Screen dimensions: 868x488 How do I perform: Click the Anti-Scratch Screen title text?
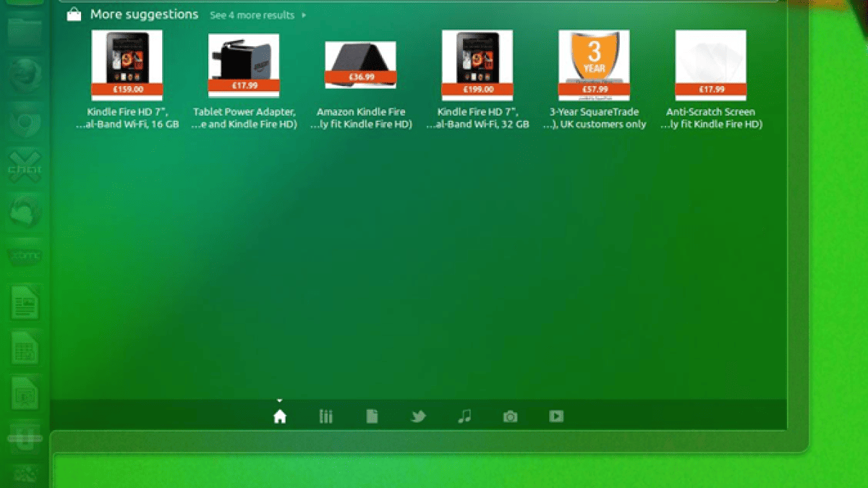tap(710, 118)
